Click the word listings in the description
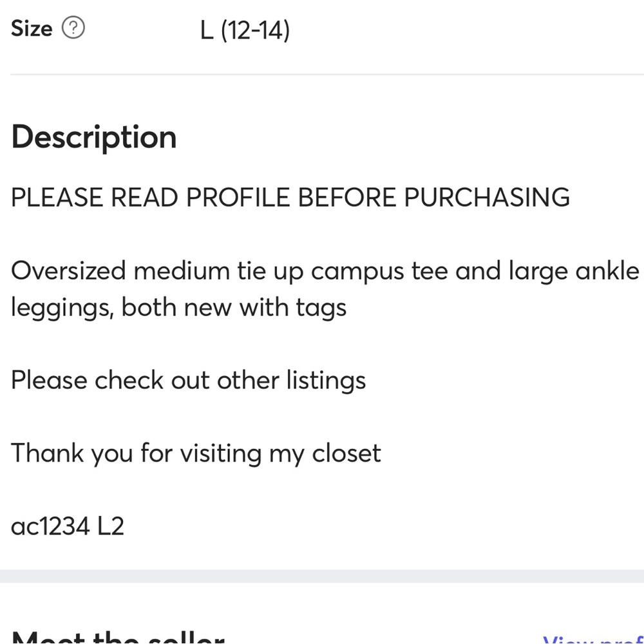Viewport: 644px width, 644px height. coord(326,381)
